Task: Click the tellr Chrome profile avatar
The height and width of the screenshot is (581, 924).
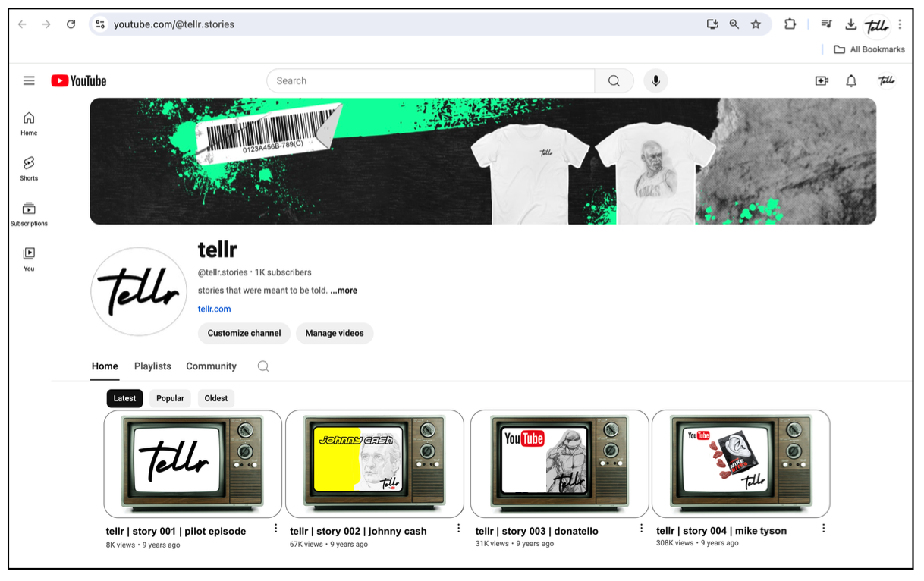Action: click(x=876, y=25)
